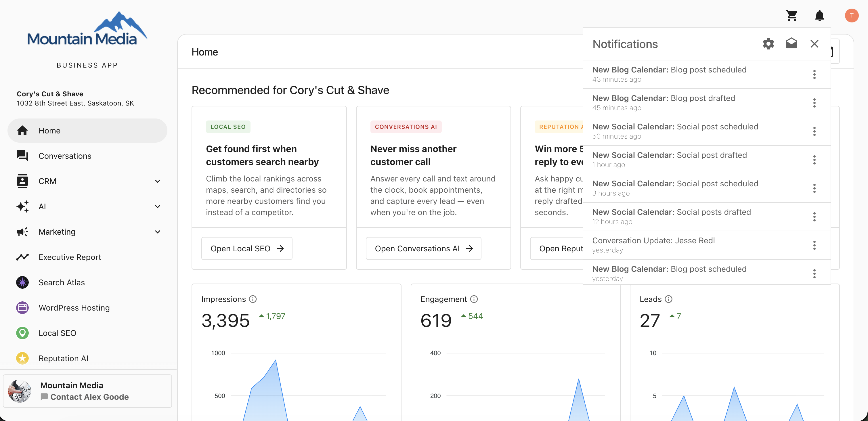Click the Engagement info icon
868x421 pixels.
[474, 299]
